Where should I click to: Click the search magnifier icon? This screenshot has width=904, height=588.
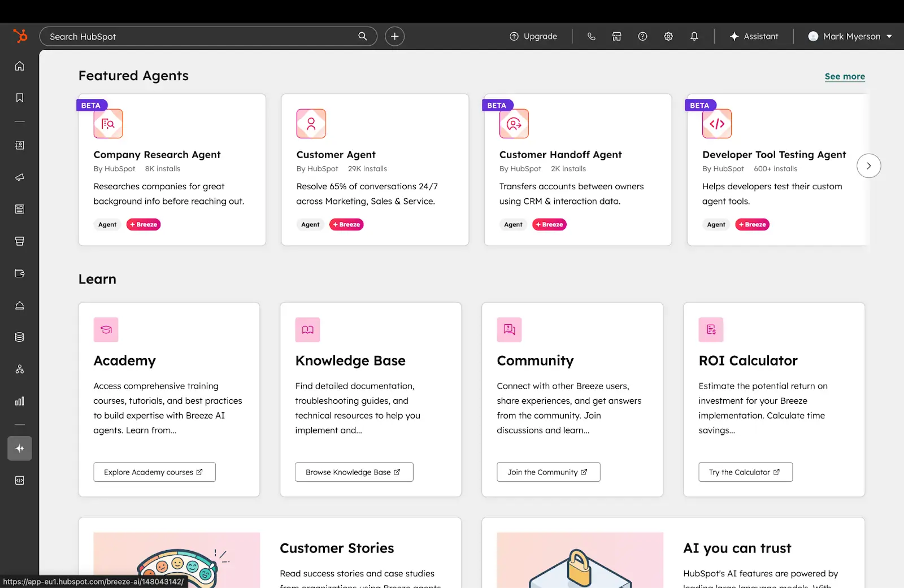363,36
